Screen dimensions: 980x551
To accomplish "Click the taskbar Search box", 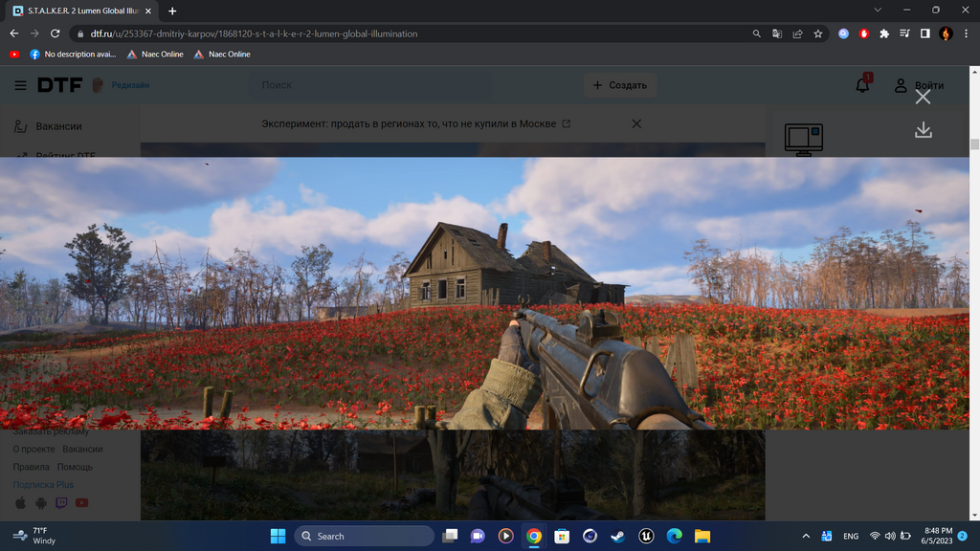I will click(365, 536).
